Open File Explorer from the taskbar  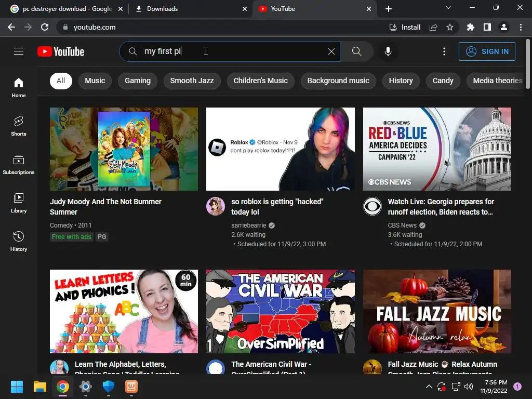tap(39, 387)
